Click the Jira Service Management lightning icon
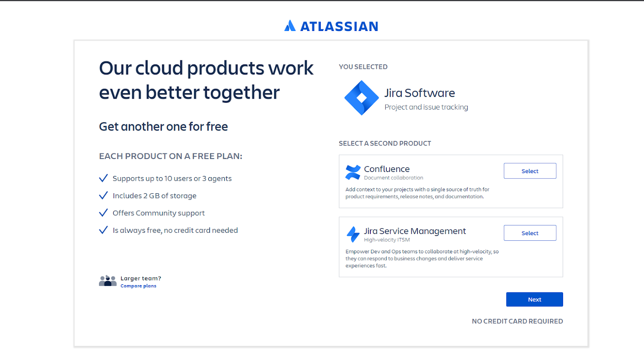Image resolution: width=644 pixels, height=364 pixels. click(x=353, y=234)
